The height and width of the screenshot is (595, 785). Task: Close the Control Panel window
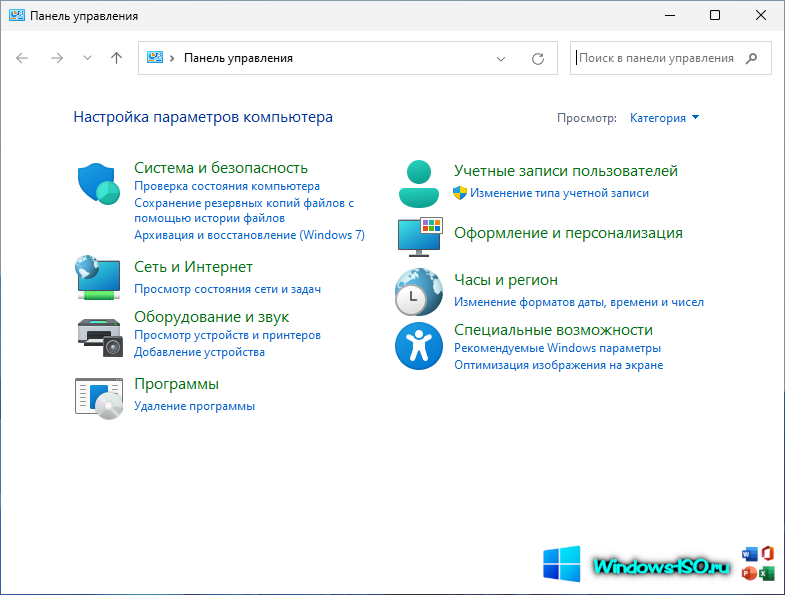coord(760,16)
